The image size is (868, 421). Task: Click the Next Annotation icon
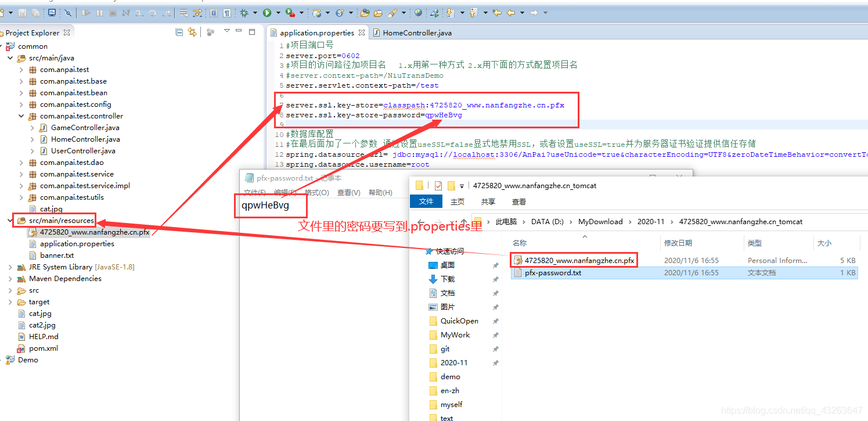pos(450,13)
